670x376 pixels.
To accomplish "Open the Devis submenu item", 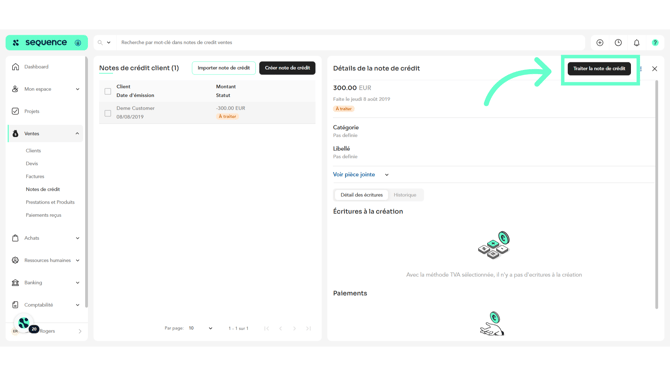I will [x=32, y=164].
